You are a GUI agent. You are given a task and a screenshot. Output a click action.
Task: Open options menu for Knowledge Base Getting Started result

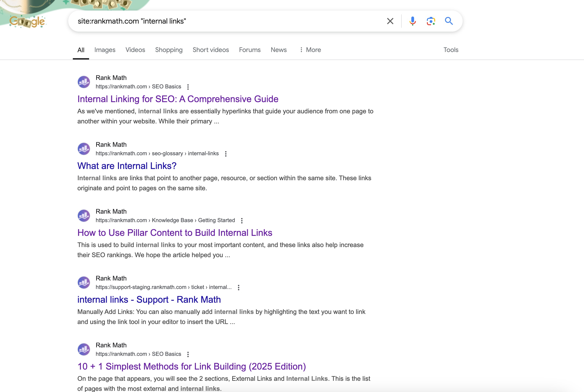coord(242,220)
